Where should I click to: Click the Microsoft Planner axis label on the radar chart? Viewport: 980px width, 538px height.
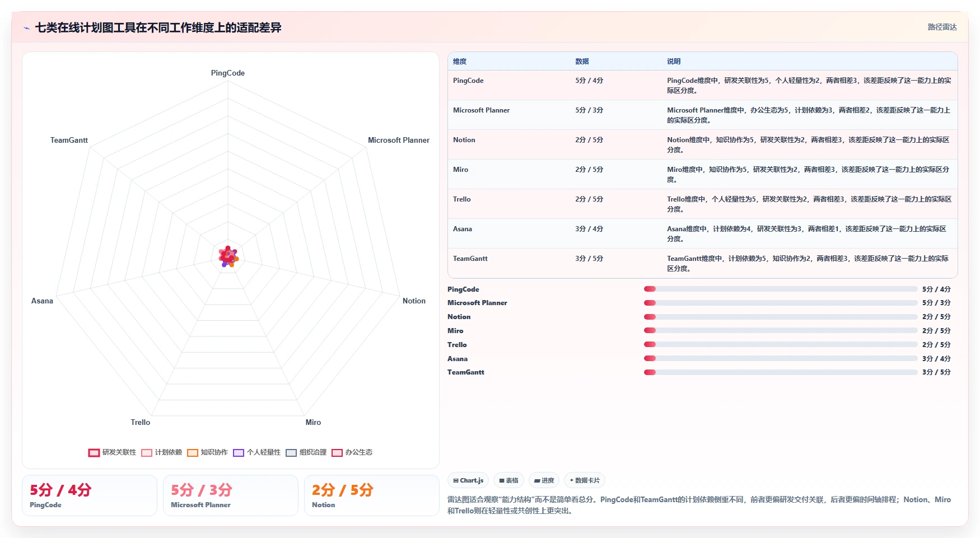tap(399, 141)
